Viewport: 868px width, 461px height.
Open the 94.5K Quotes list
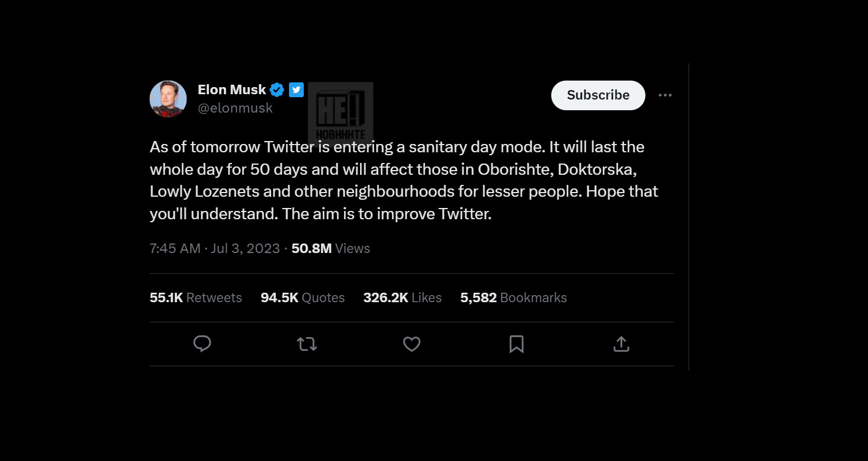(x=302, y=297)
